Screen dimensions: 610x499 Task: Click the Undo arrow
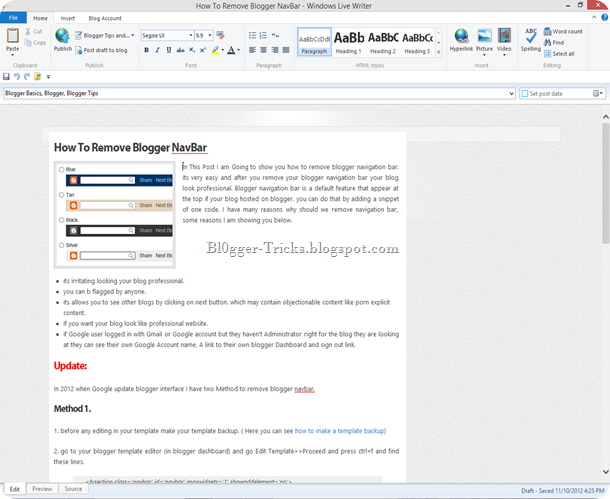coord(17,77)
